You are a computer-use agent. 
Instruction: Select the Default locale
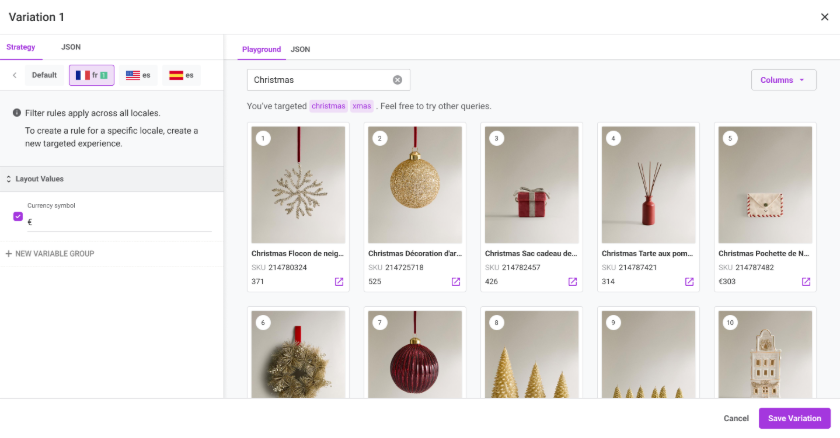pos(44,75)
